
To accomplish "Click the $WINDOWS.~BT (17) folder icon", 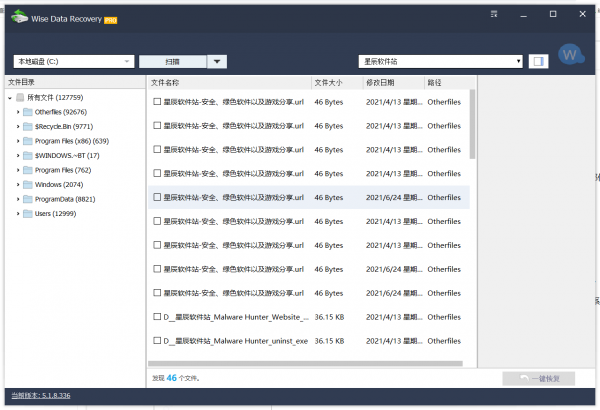I will 28,156.
